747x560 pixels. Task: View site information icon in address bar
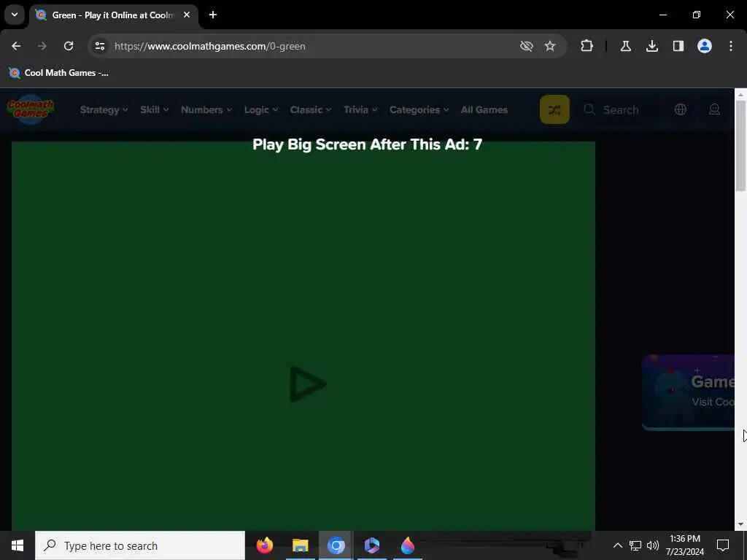coord(99,46)
